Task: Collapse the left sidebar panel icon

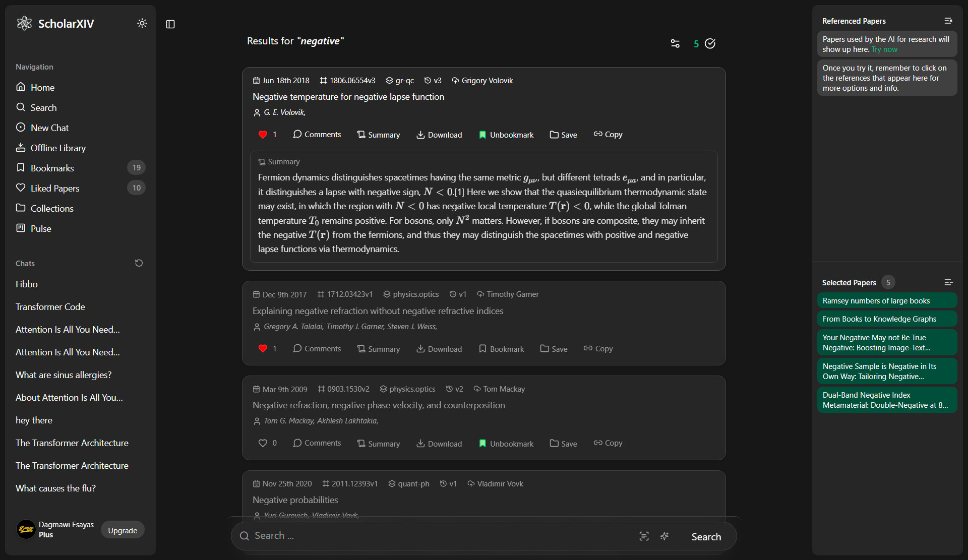Action: pos(170,24)
